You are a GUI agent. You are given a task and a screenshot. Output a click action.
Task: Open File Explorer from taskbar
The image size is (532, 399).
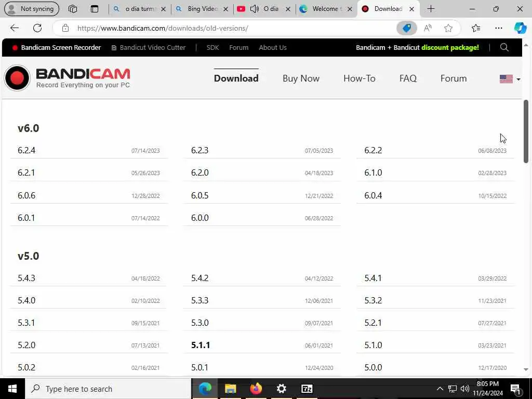click(230, 389)
